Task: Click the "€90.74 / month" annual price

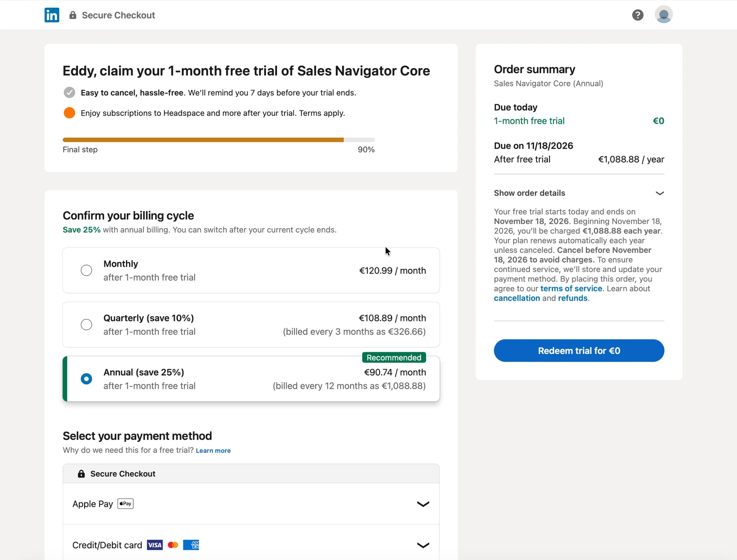Action: click(x=395, y=372)
